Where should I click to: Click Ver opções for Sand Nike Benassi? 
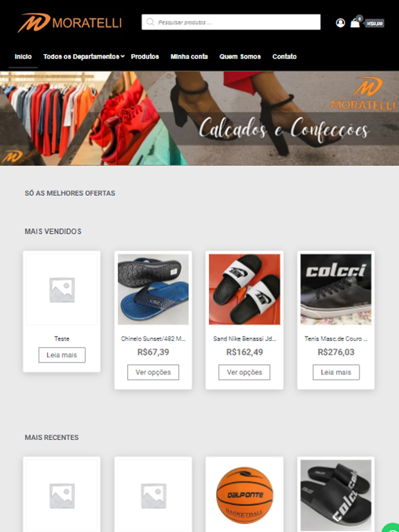coord(245,372)
